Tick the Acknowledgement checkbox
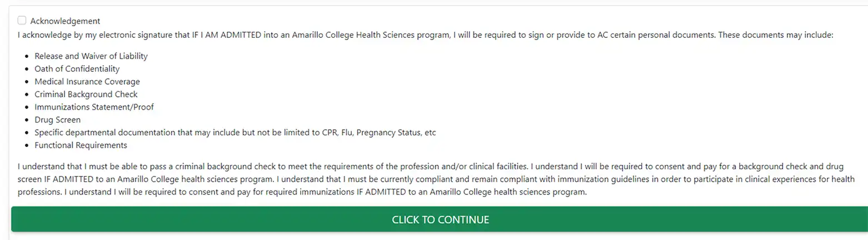This screenshot has height=240, width=868. (22, 21)
